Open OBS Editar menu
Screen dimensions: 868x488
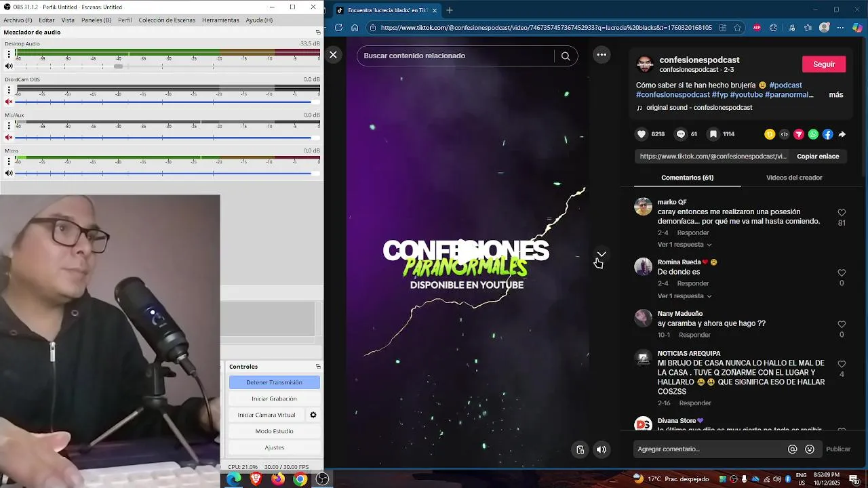47,20
